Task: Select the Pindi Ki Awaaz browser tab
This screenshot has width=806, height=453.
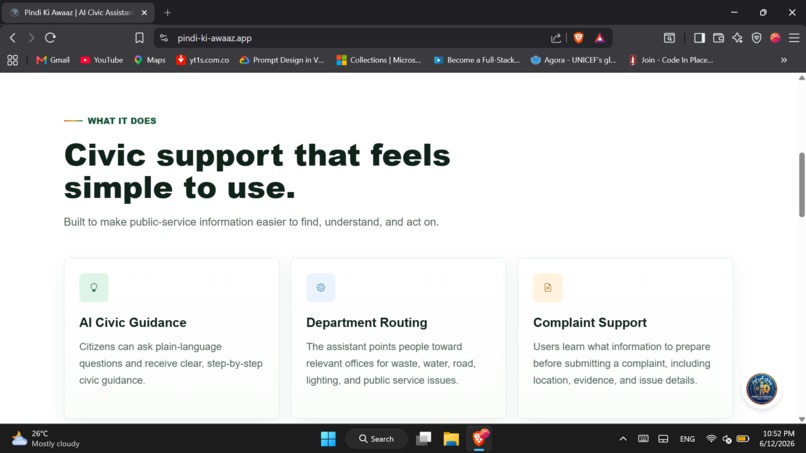Action: click(x=77, y=12)
